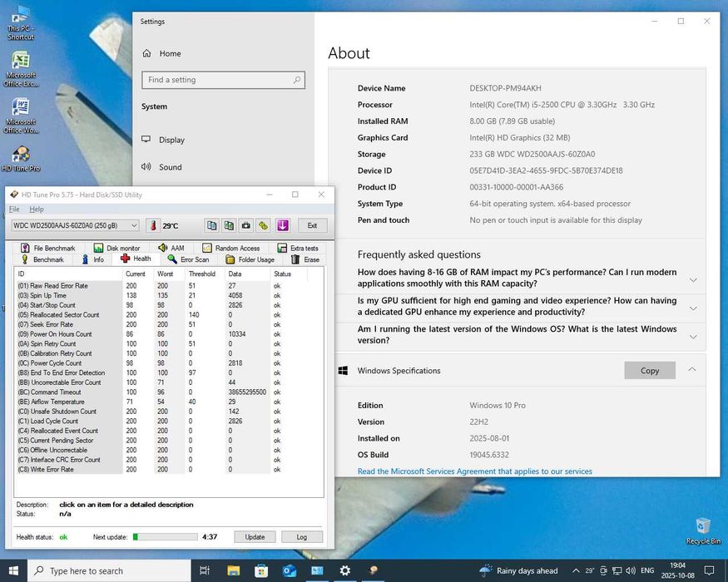Open the notification center icon

pyautogui.click(x=709, y=570)
